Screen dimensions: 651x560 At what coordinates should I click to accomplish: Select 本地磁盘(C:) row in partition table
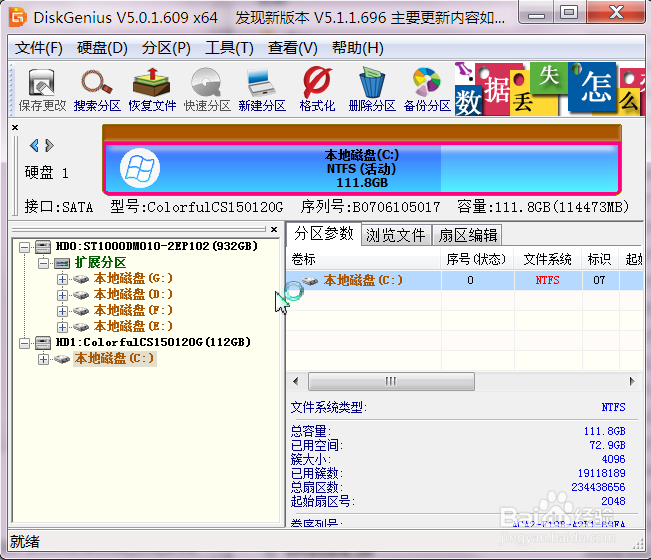pyautogui.click(x=465, y=281)
